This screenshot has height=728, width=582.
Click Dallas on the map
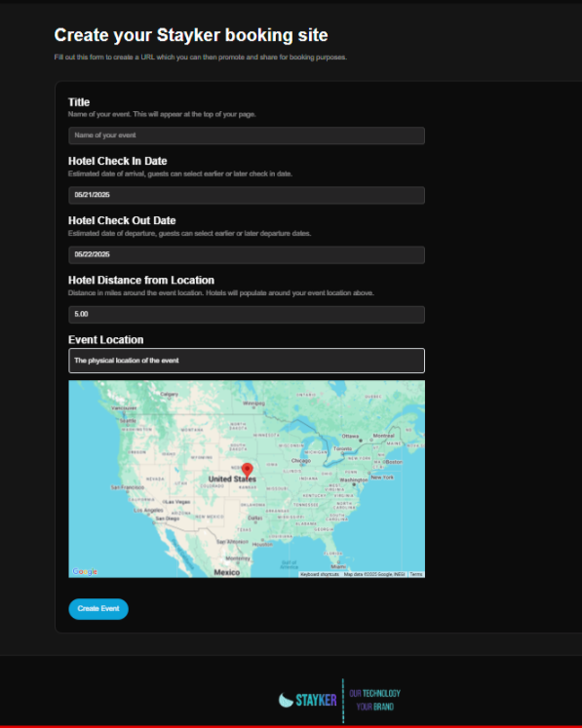pyautogui.click(x=255, y=517)
